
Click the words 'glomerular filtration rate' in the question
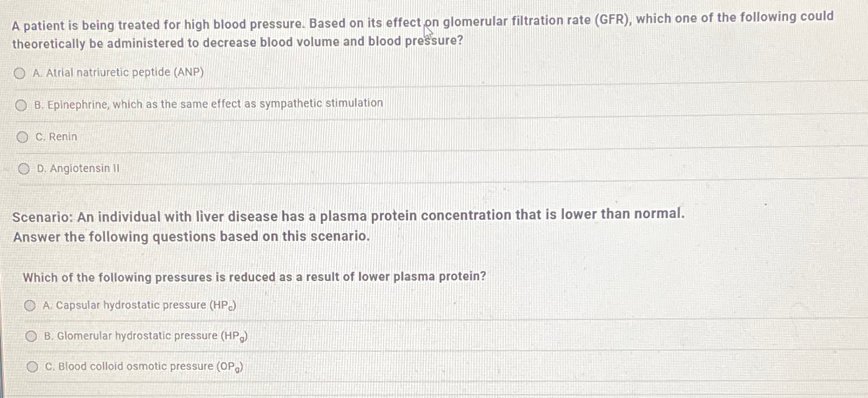tap(516, 21)
